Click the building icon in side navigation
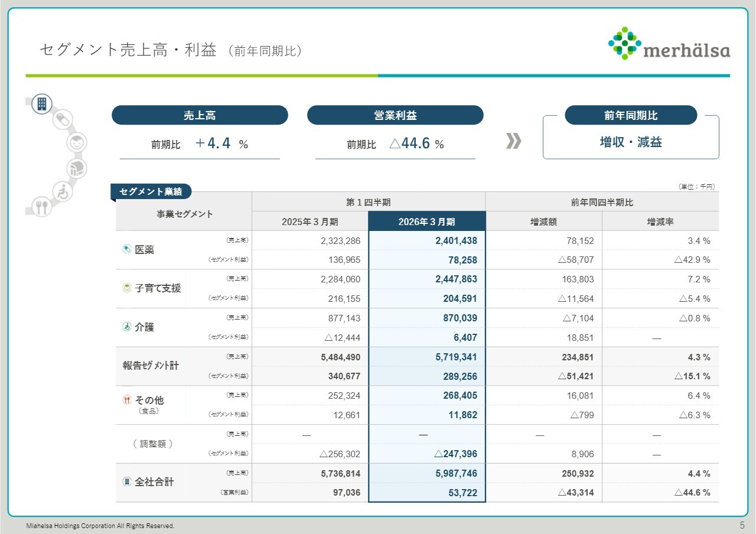The image size is (756, 534). point(42,104)
